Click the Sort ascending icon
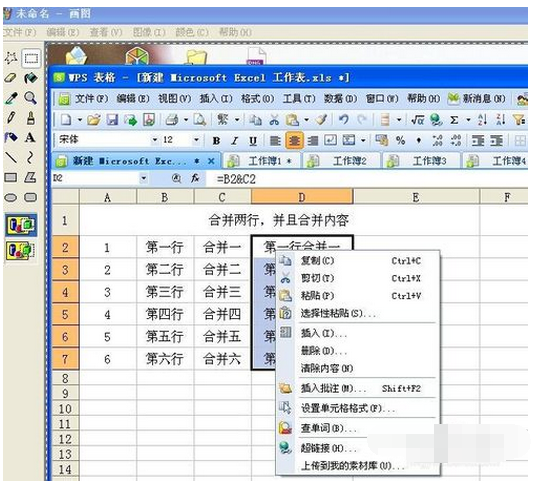The height and width of the screenshot is (487, 538). 482,120
